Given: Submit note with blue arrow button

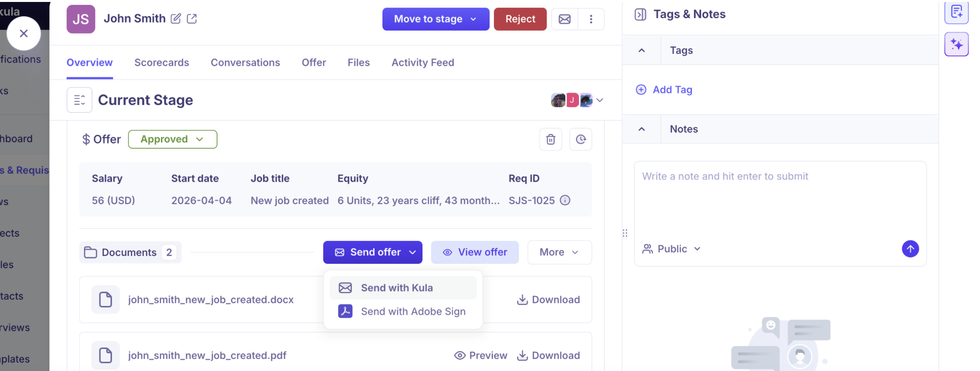Looking at the screenshot, I should (x=910, y=249).
